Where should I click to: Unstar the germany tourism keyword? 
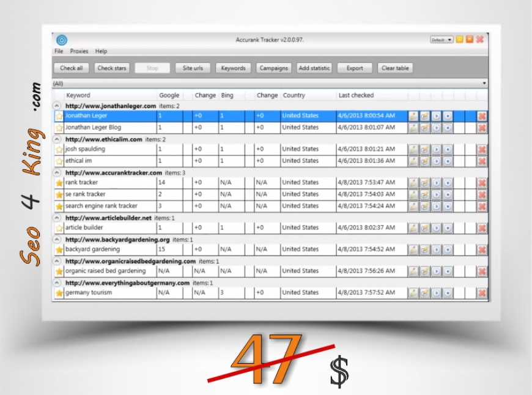coord(59,293)
